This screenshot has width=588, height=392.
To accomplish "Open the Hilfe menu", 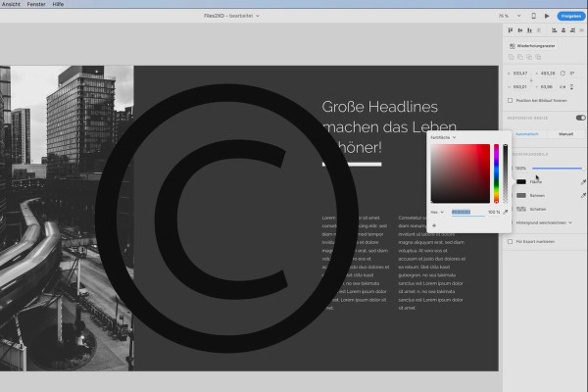I will point(58,4).
